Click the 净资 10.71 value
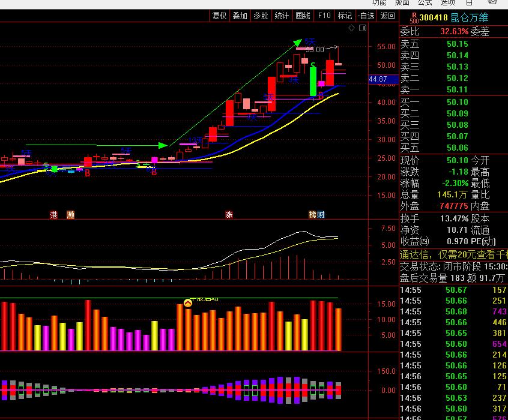 (x=458, y=230)
